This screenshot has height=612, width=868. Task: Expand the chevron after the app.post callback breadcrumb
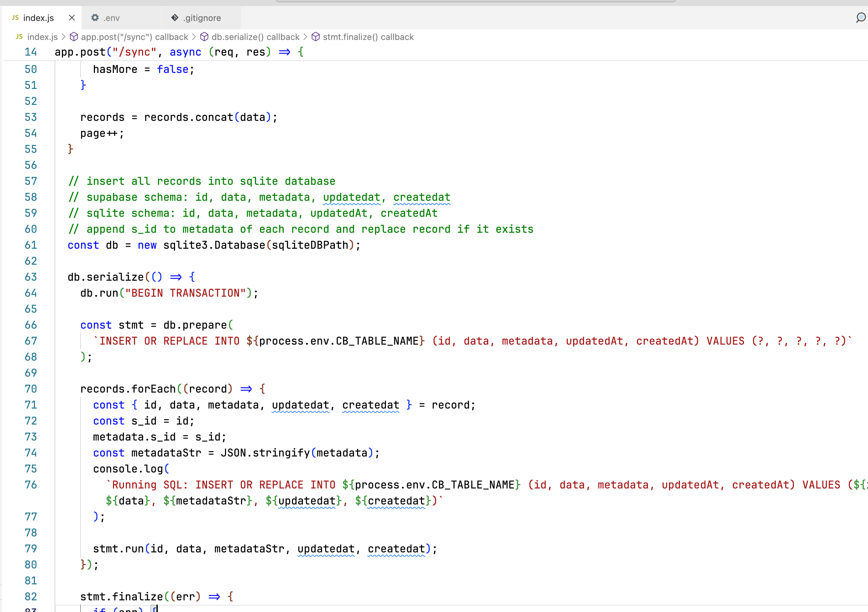(x=194, y=37)
